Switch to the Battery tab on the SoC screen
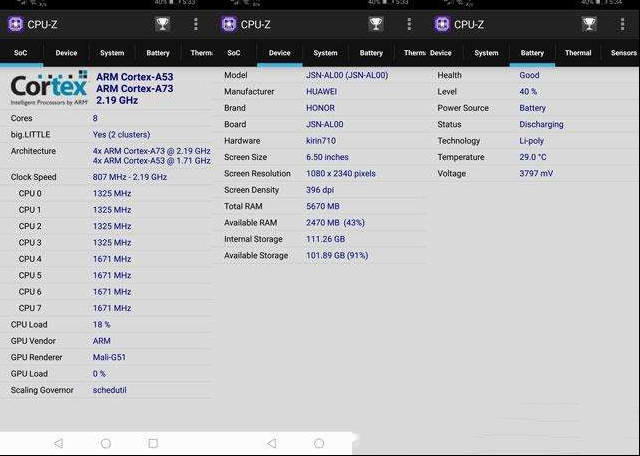The width and height of the screenshot is (640, 456). click(158, 53)
